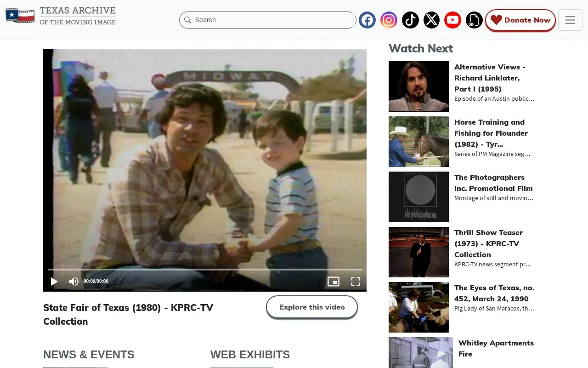Screen dimensions: 588x368
Task: Click 'KPRC-TV news segment pr' description
Action: [x=493, y=264]
